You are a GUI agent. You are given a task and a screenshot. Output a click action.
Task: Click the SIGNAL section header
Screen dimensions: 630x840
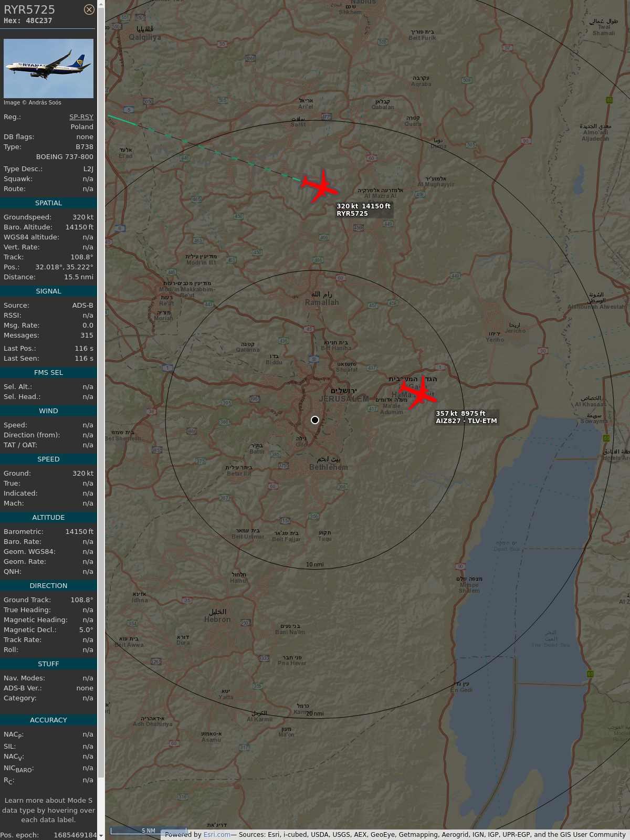[48, 291]
